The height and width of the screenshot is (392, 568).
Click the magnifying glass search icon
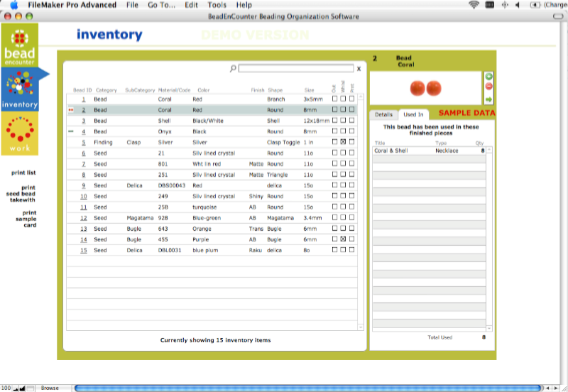click(x=233, y=68)
